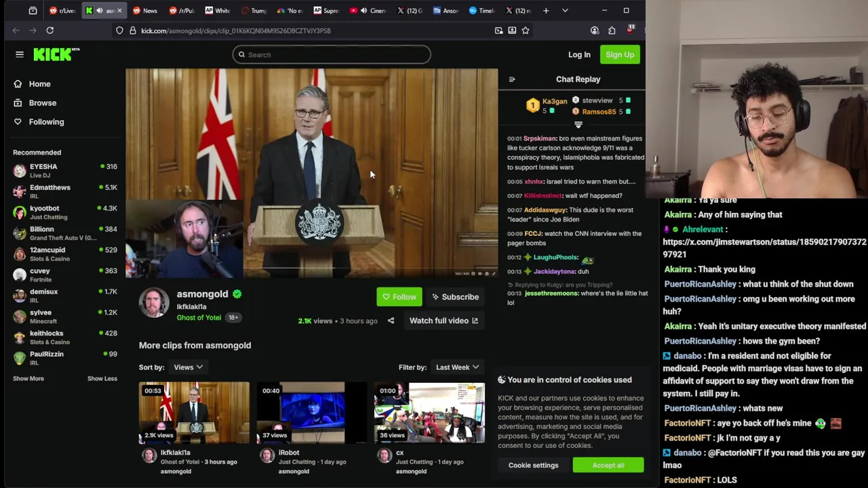Click the gold rank badge beside Ka3gan
Viewport: 868px width, 488px height.
(x=533, y=106)
